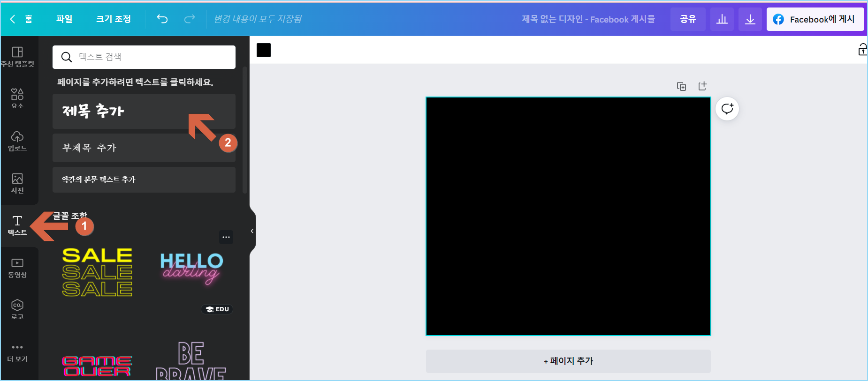
Task: Select the 텍스트 sidebar tab
Action: [17, 225]
